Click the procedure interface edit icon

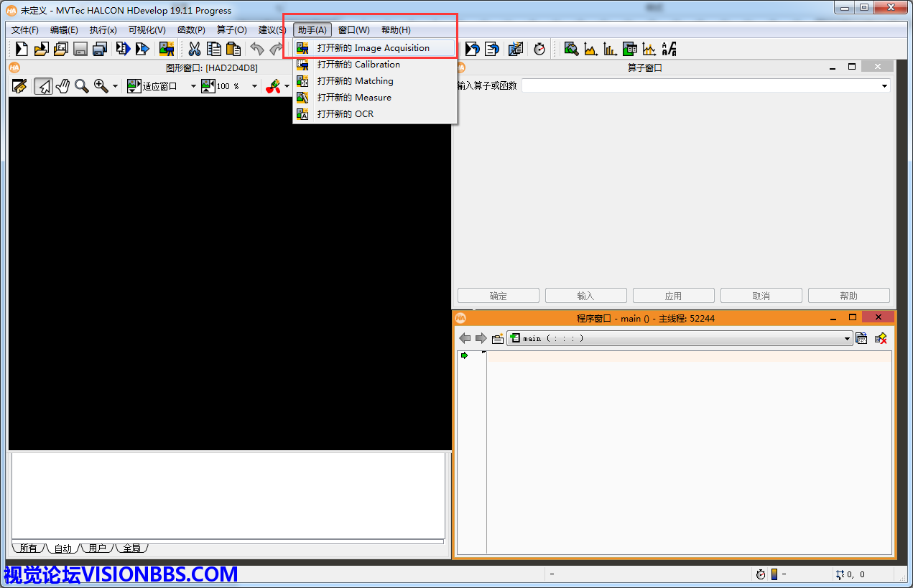click(x=497, y=338)
